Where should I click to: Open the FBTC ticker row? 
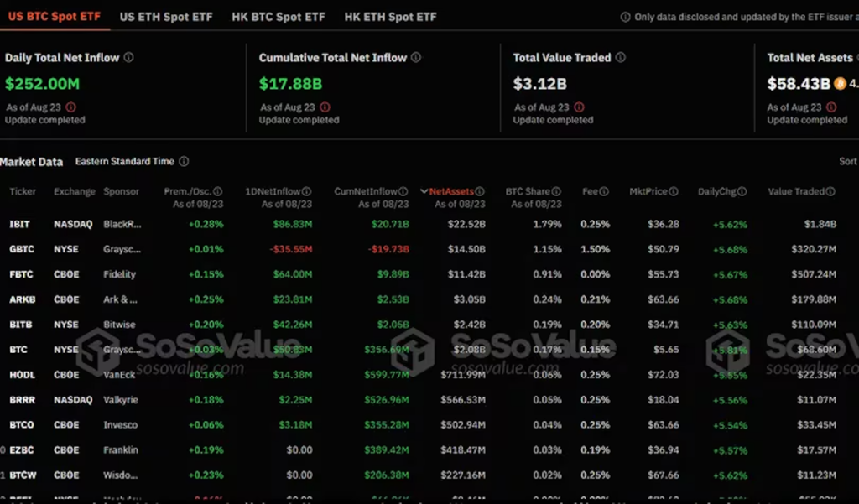(429, 274)
